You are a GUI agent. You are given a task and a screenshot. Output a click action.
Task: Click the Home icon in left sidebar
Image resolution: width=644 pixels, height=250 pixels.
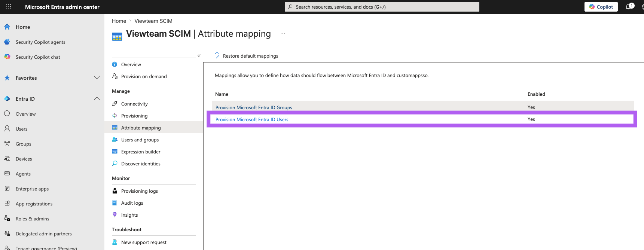pyautogui.click(x=7, y=27)
